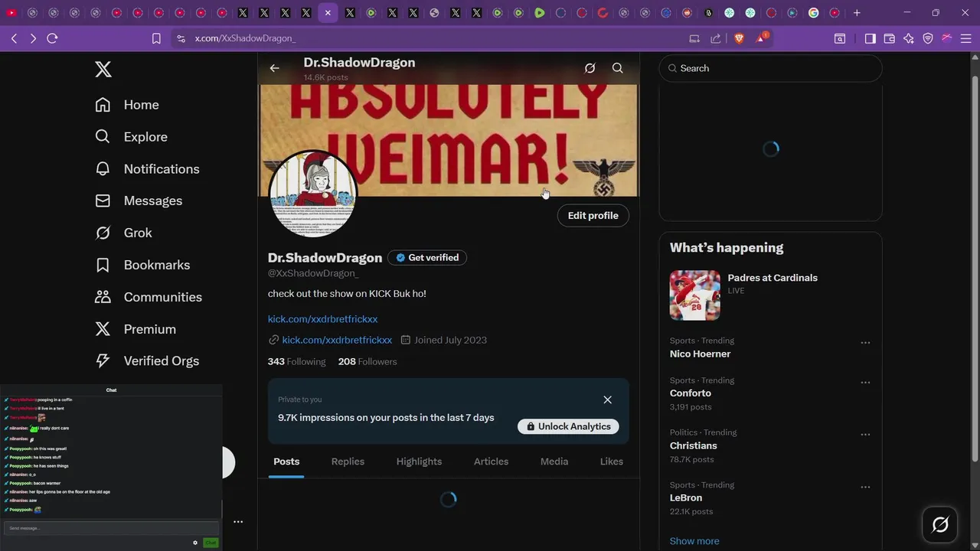
Task: Open the kick.com link below the bio text
Action: [322, 319]
